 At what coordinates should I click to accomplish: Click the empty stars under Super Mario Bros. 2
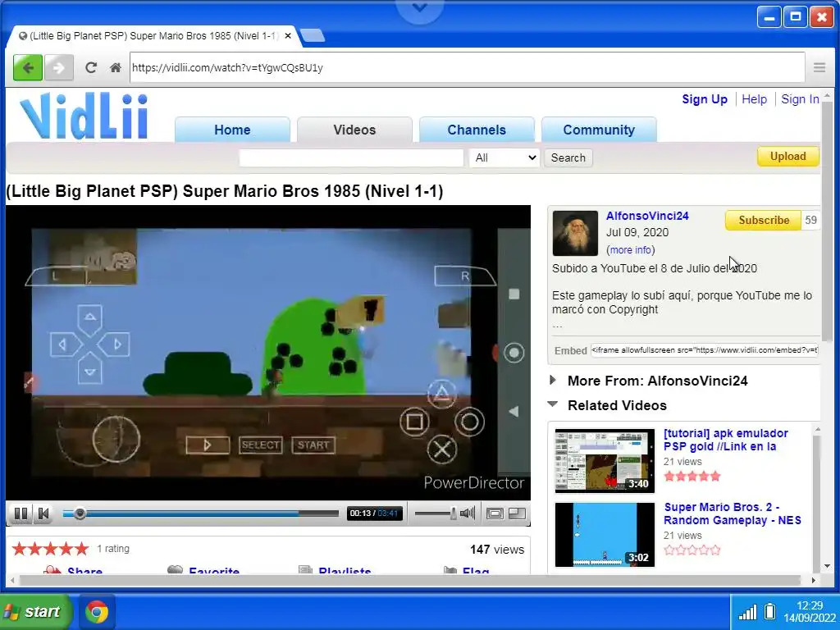click(692, 550)
